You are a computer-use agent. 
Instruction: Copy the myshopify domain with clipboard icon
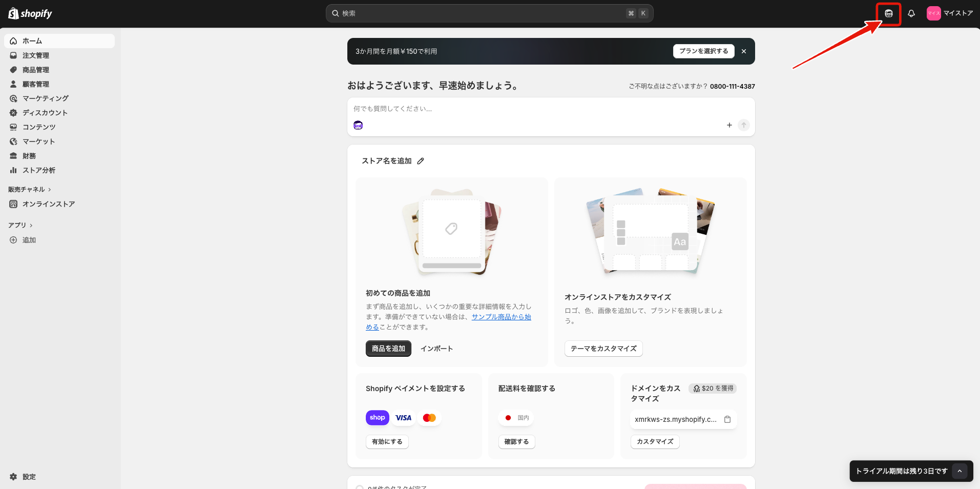727,419
